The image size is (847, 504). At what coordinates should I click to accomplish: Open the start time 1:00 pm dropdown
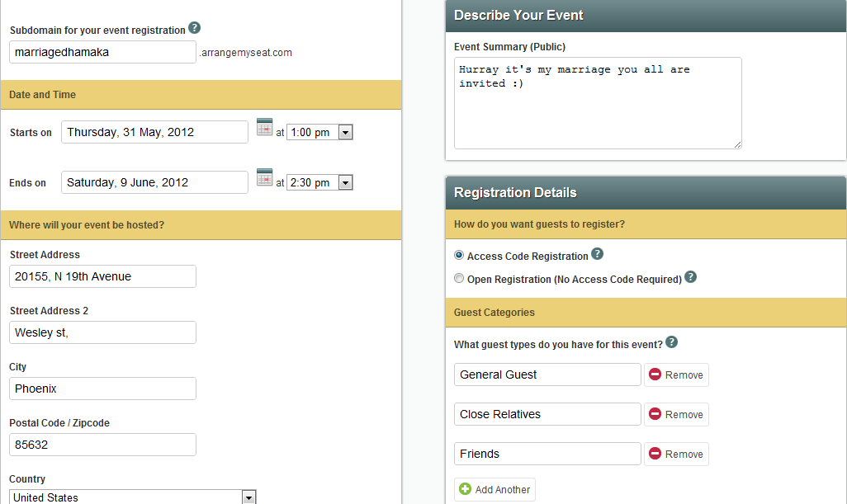[319, 132]
